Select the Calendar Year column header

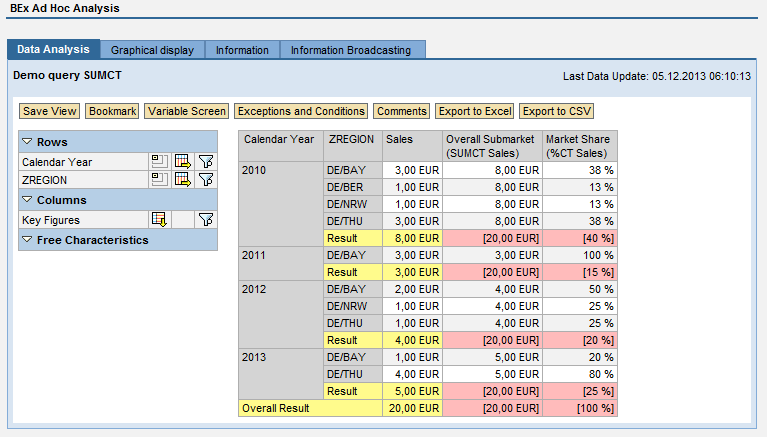[x=281, y=146]
